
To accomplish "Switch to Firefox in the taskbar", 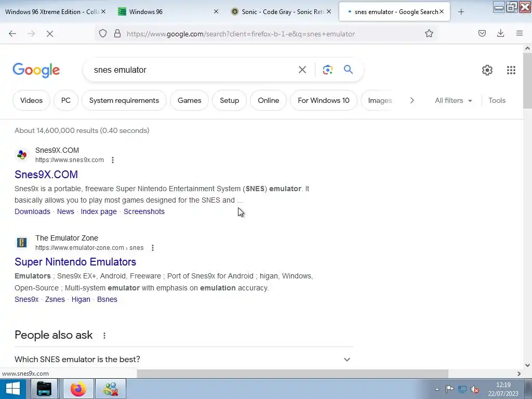I will click(x=78, y=389).
